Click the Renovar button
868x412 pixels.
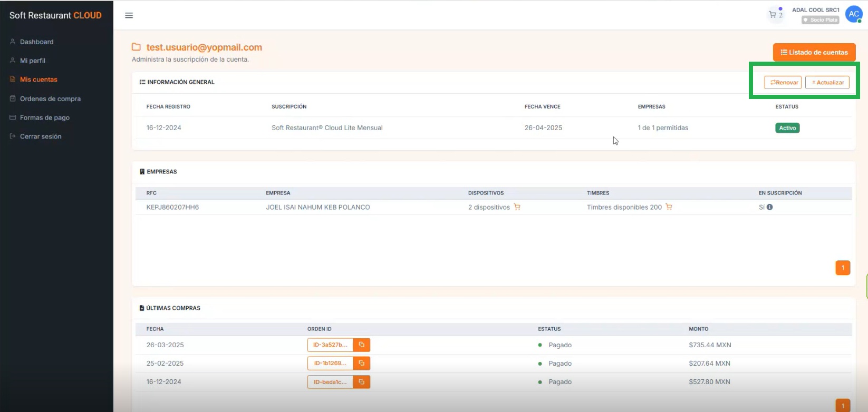pos(783,83)
